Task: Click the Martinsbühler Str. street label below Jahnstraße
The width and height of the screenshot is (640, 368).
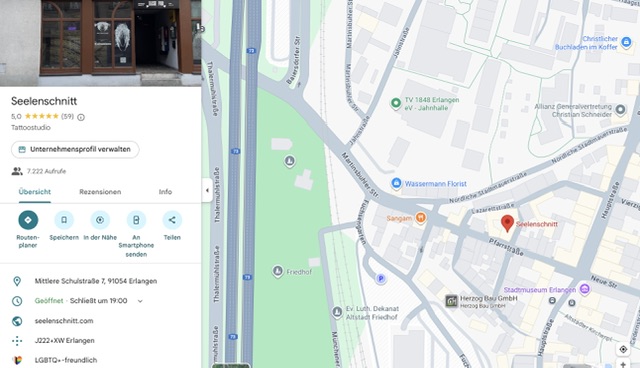Action: coord(360,175)
